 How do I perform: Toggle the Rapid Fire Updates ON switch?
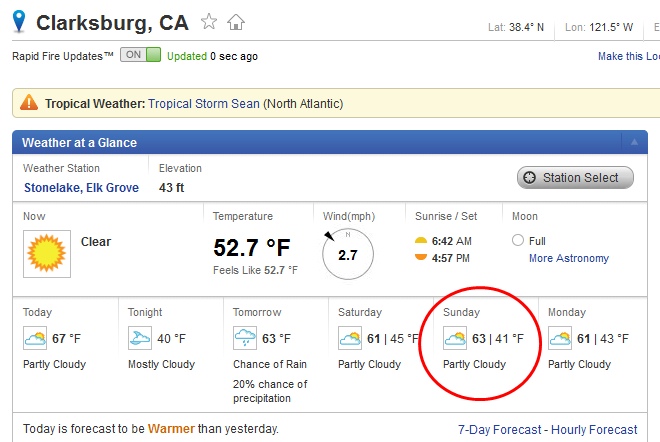click(x=140, y=56)
